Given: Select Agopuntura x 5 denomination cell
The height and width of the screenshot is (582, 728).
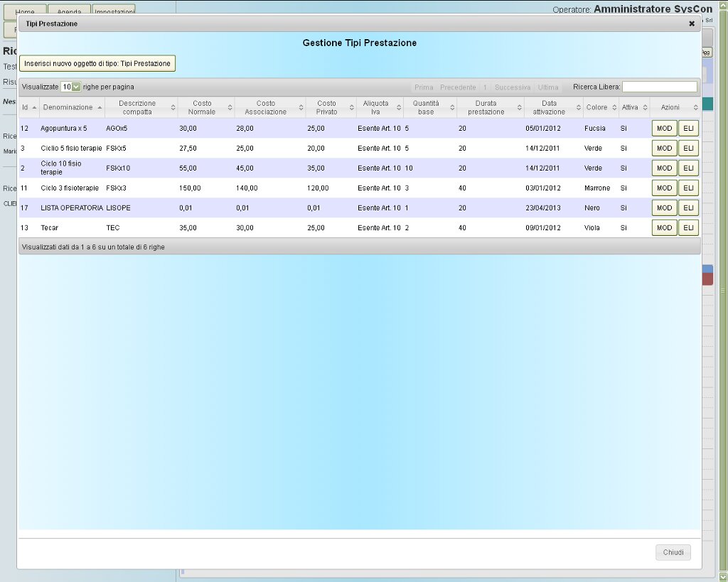Looking at the screenshot, I should point(63,128).
